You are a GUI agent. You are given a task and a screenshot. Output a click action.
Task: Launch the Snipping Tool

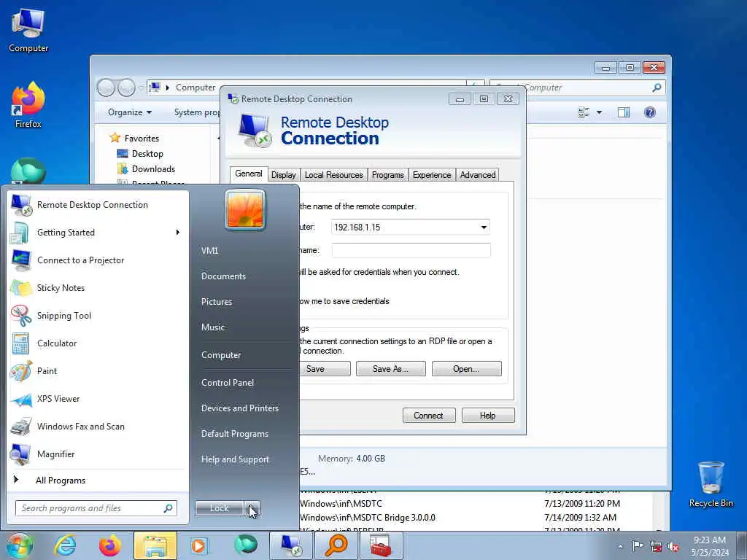click(98, 315)
